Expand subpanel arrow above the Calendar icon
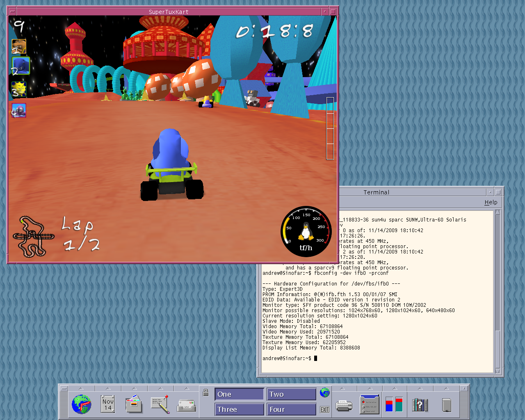This screenshot has height=420, width=525. pyautogui.click(x=108, y=388)
